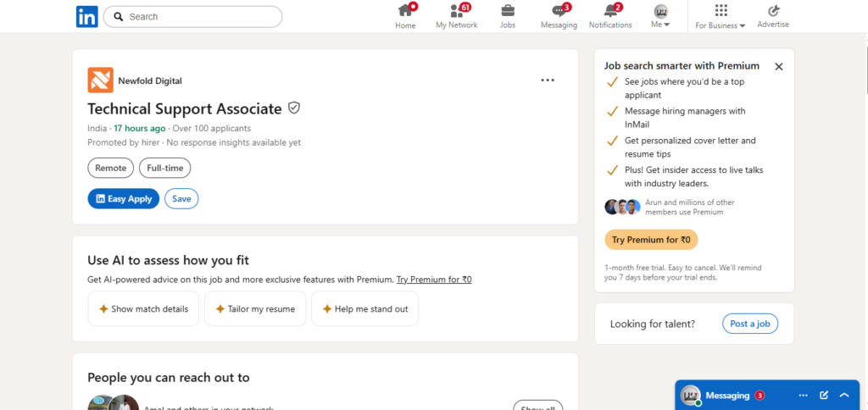
Task: Expand the Messaging panel with the chevron
Action: click(x=844, y=395)
